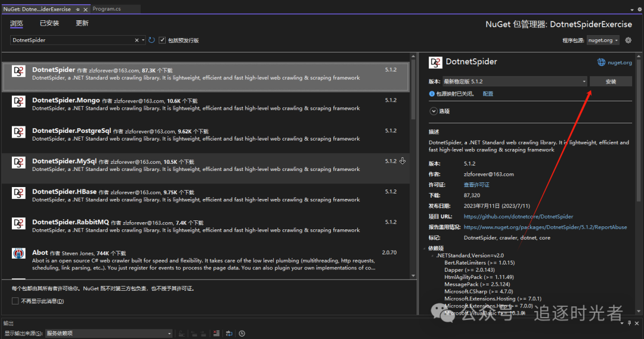
Task: Open the version dropdown showing 5.1.2
Action: point(515,82)
